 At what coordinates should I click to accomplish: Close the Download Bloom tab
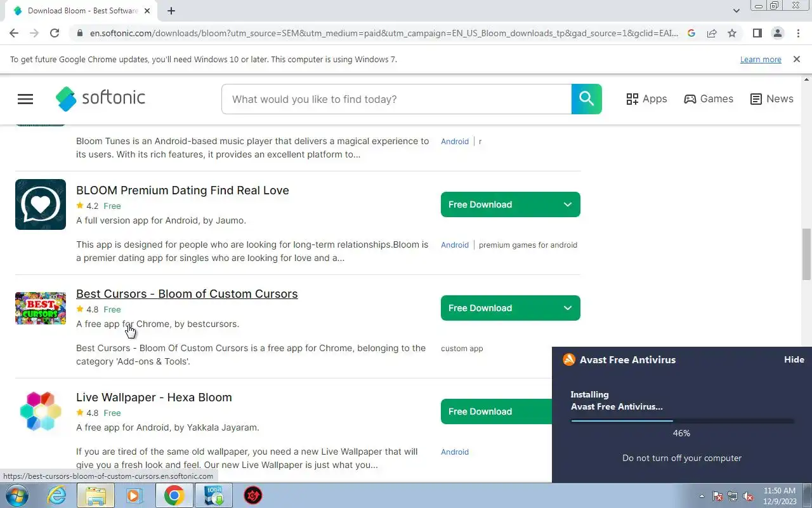(148, 11)
